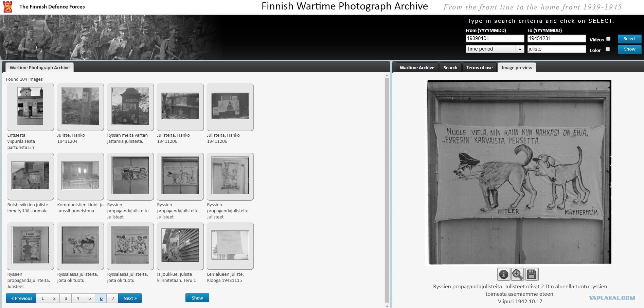Open thumbnail 'Leirialueen juliste. Klooga 19431115'
Viewport: 644px width, 308px height.
point(230,245)
